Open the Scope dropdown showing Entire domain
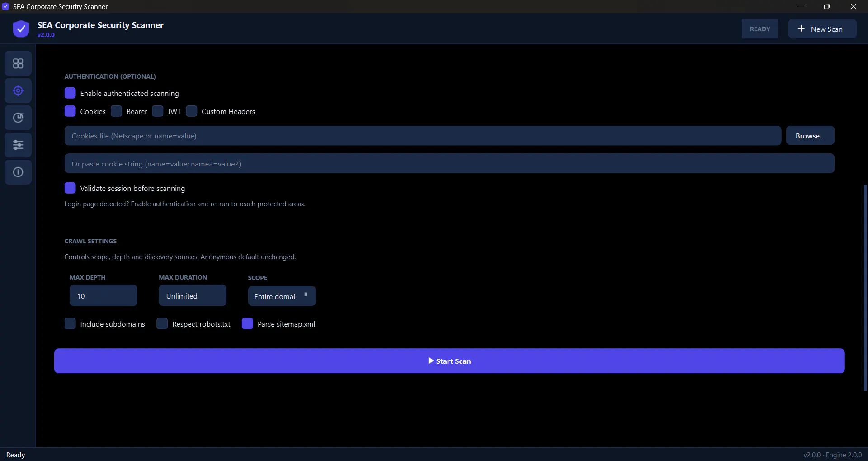 tap(282, 296)
